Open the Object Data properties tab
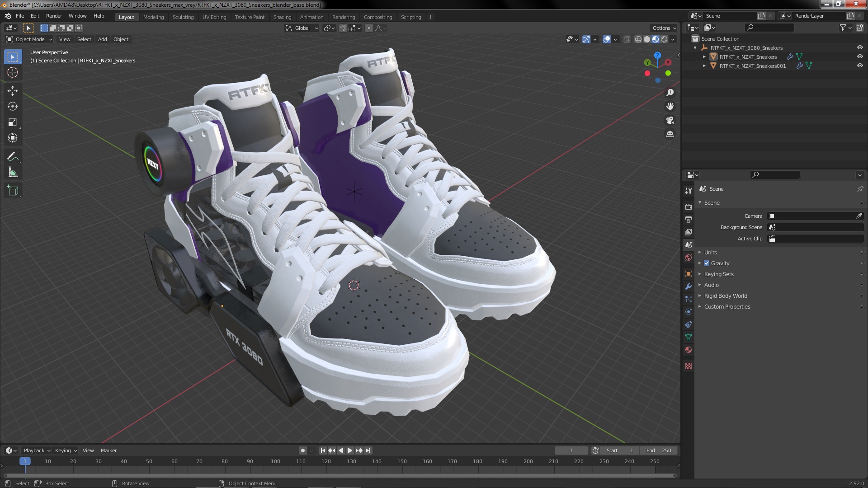The image size is (868, 488). [689, 337]
